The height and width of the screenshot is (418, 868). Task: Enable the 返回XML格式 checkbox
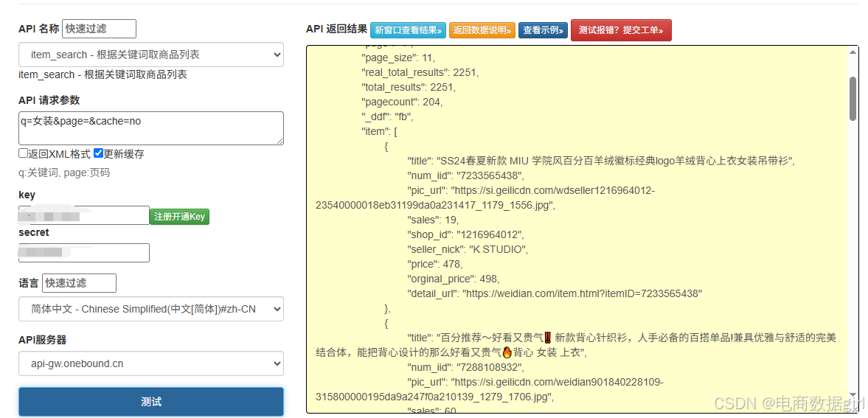[24, 153]
